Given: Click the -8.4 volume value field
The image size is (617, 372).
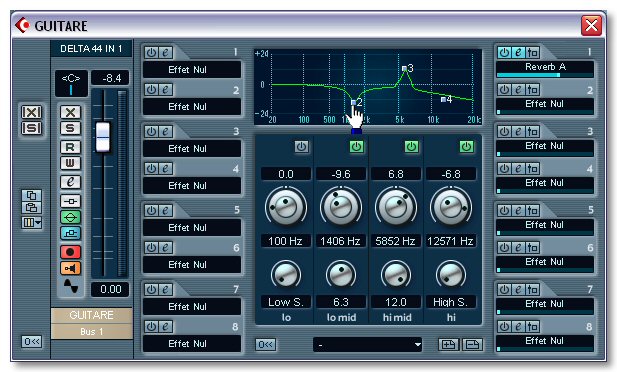Looking at the screenshot, I should [x=111, y=78].
